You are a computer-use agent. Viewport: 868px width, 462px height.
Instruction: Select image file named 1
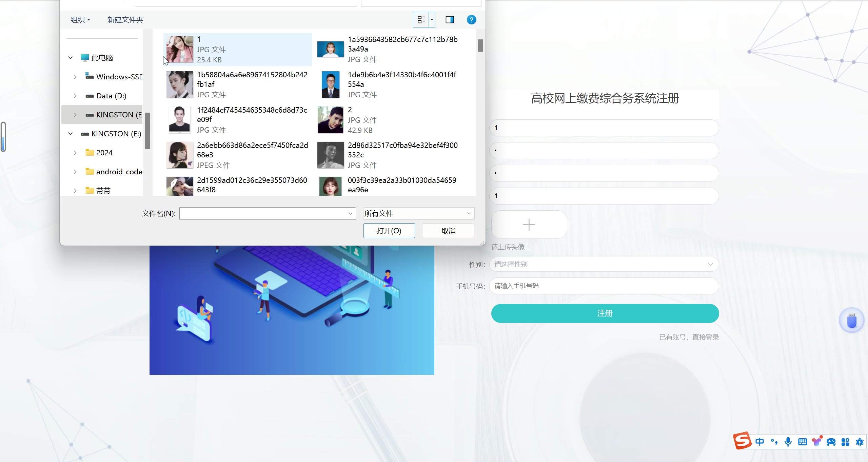pos(237,49)
